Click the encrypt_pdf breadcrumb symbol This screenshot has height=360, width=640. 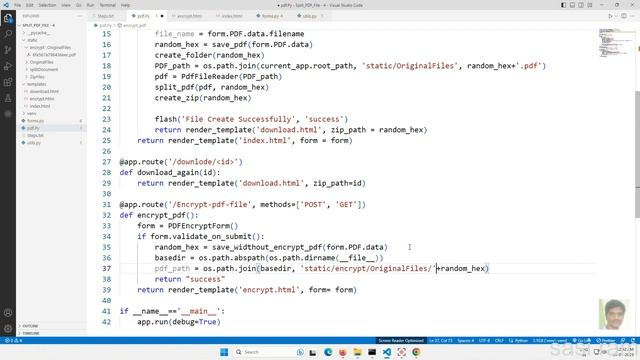tap(132, 25)
